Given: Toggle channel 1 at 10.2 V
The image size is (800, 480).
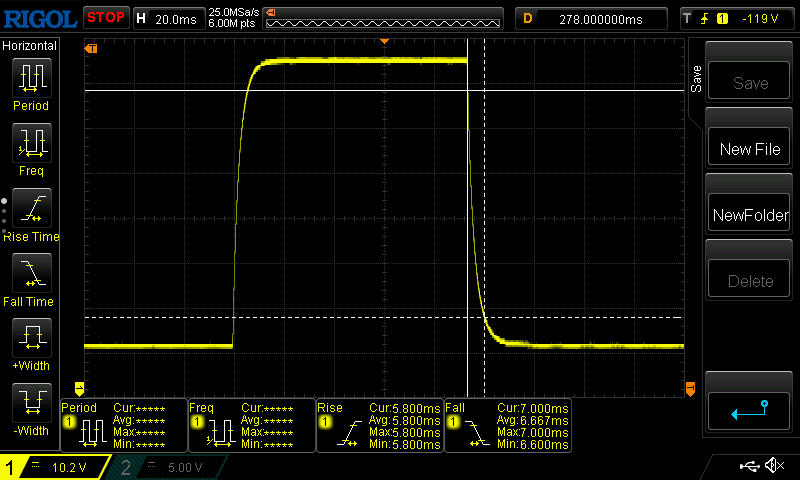Looking at the screenshot, I should click(x=55, y=467).
